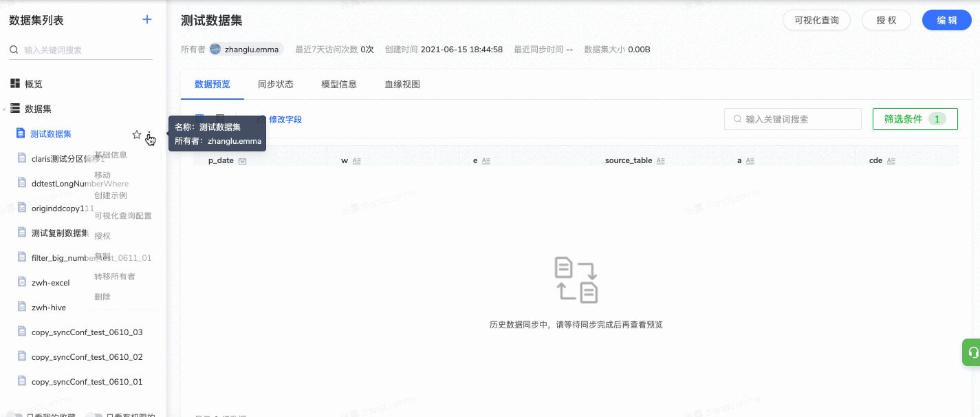Focus the dataset list keyword search field

tap(86, 50)
